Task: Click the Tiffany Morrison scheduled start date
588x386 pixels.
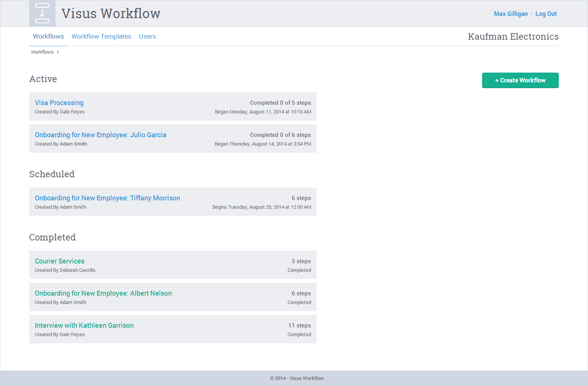Action: [x=261, y=207]
